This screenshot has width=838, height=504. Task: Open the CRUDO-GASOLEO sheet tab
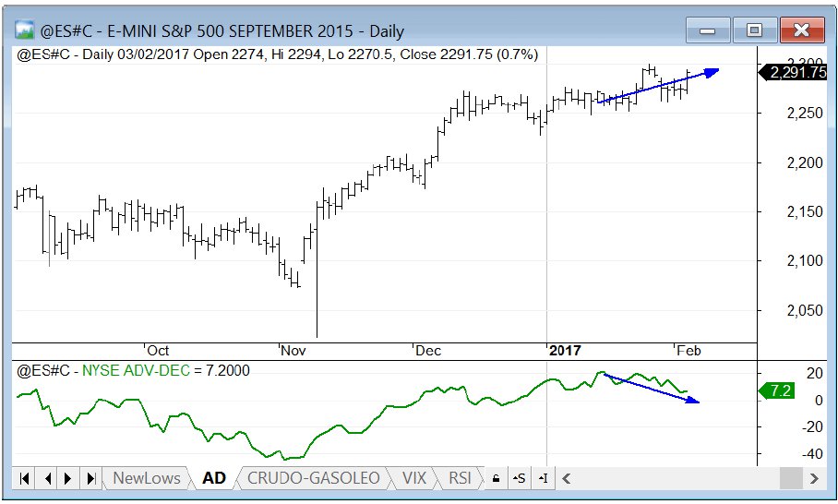pos(313,478)
